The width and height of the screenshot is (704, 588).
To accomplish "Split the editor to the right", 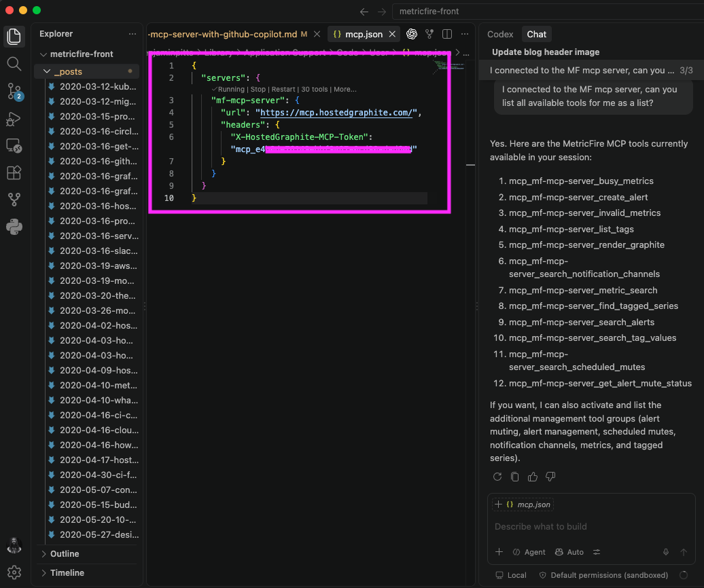I will pyautogui.click(x=447, y=34).
